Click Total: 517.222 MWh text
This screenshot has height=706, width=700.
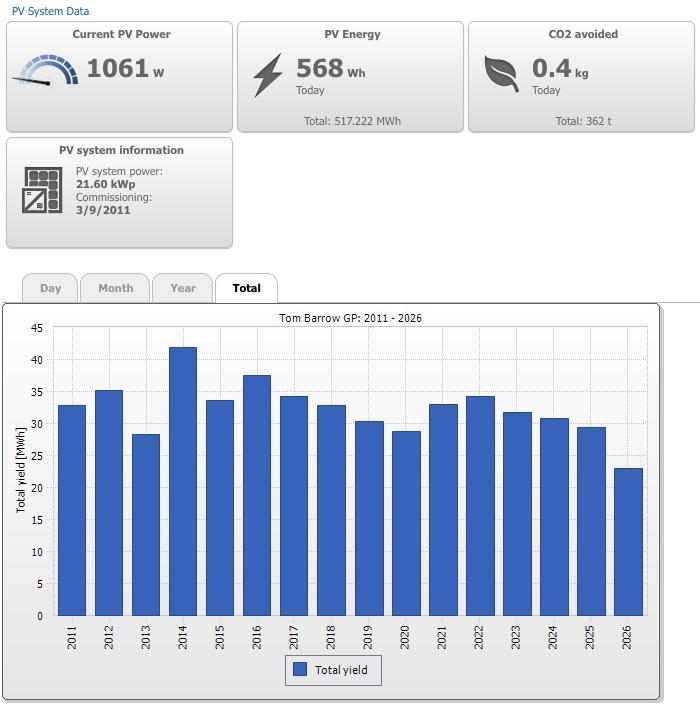(352, 121)
